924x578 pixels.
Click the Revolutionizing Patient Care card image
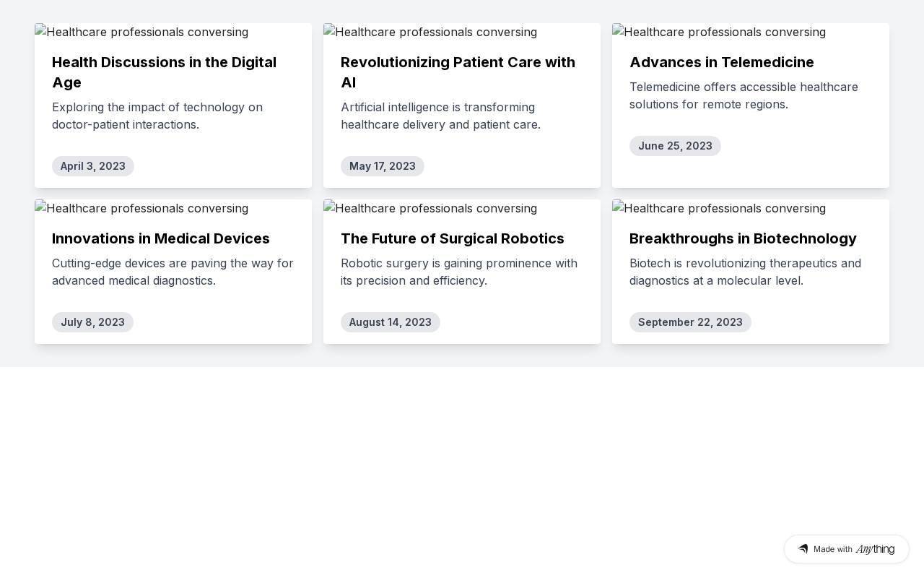click(x=430, y=33)
